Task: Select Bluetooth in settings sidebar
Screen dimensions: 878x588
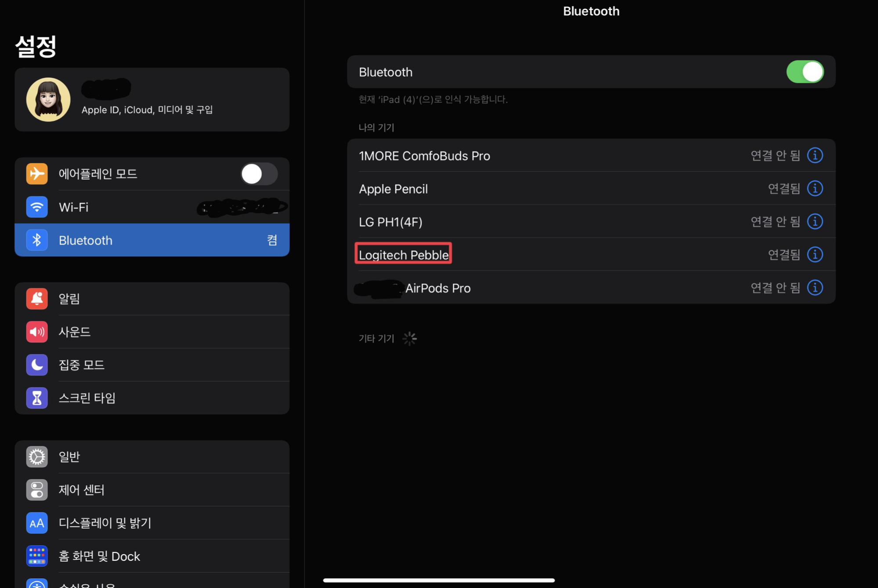Action: pos(152,240)
